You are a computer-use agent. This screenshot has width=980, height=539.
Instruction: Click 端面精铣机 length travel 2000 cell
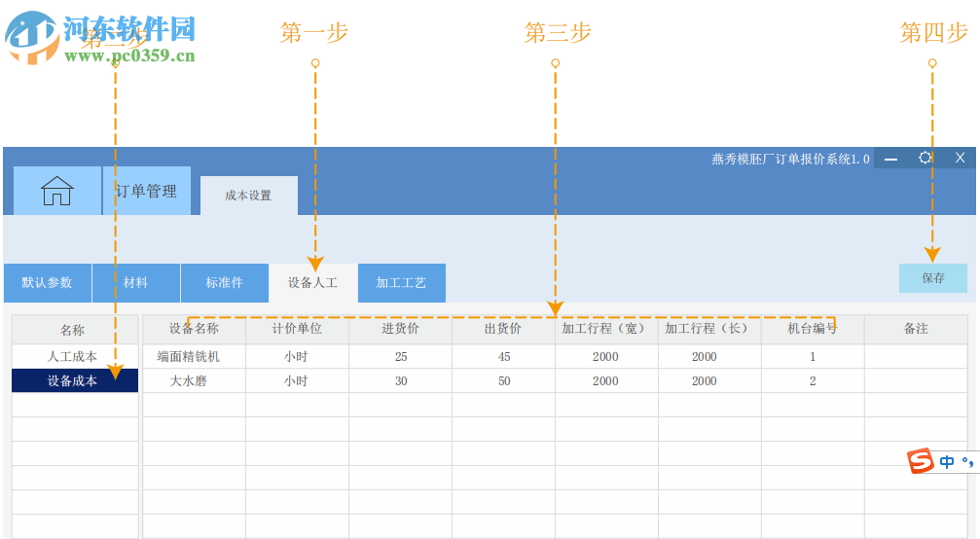[x=709, y=357]
